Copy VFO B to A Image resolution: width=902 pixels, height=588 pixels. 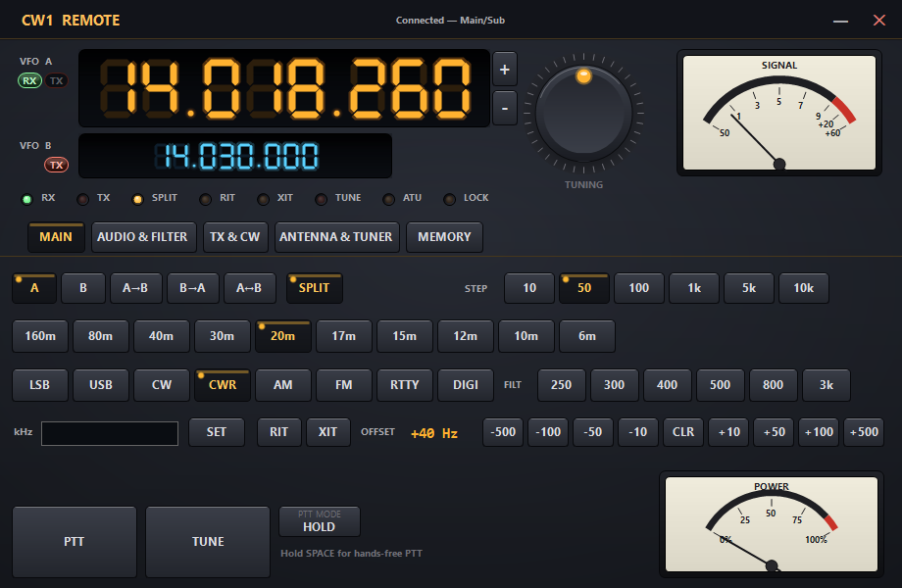coord(193,288)
